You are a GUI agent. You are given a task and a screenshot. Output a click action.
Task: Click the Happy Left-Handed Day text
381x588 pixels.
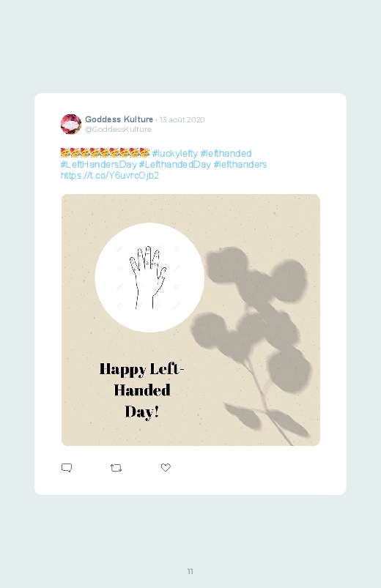click(x=142, y=390)
